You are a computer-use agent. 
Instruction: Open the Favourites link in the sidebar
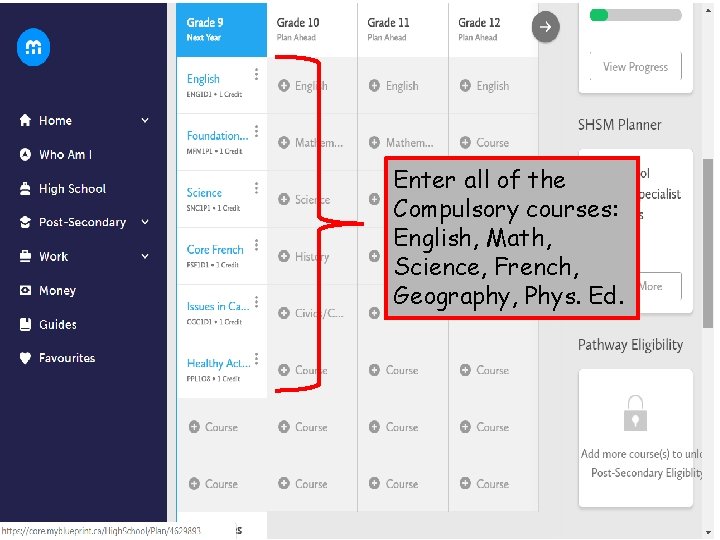tap(67, 358)
